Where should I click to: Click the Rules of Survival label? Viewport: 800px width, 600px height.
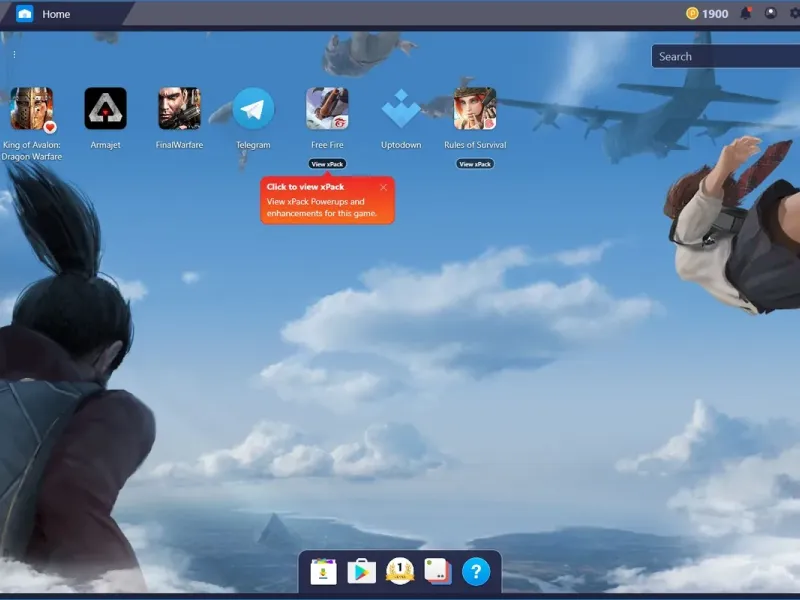475,145
